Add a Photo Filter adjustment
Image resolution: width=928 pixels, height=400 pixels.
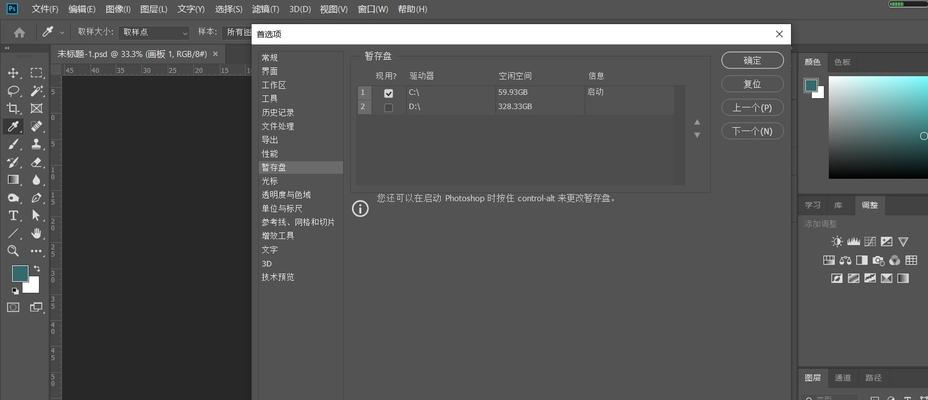tap(878, 260)
